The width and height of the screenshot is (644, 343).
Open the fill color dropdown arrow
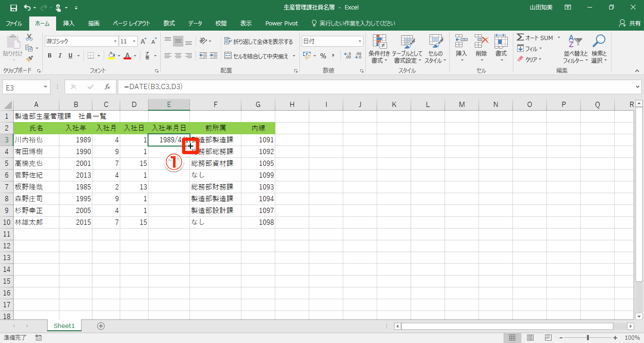[119, 56]
